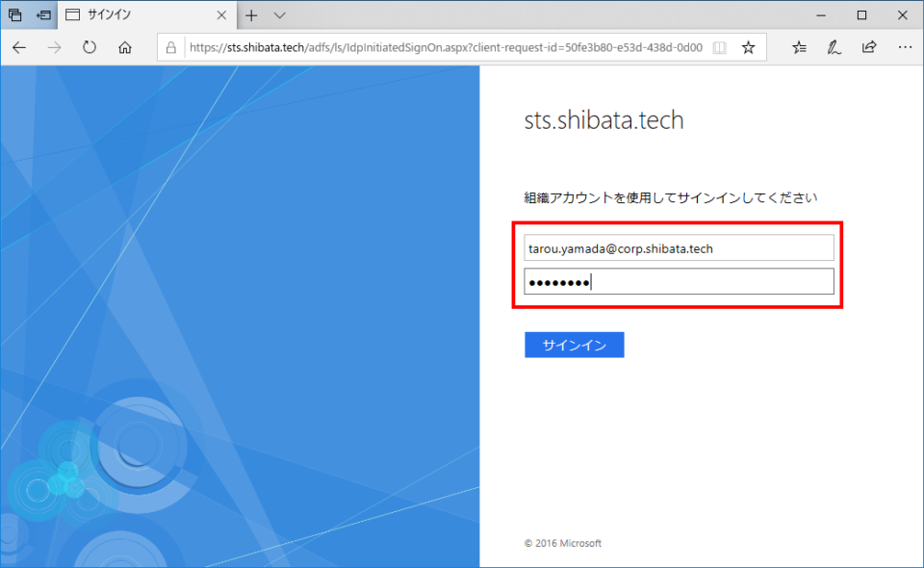Click the padlock site security icon

tap(171, 48)
